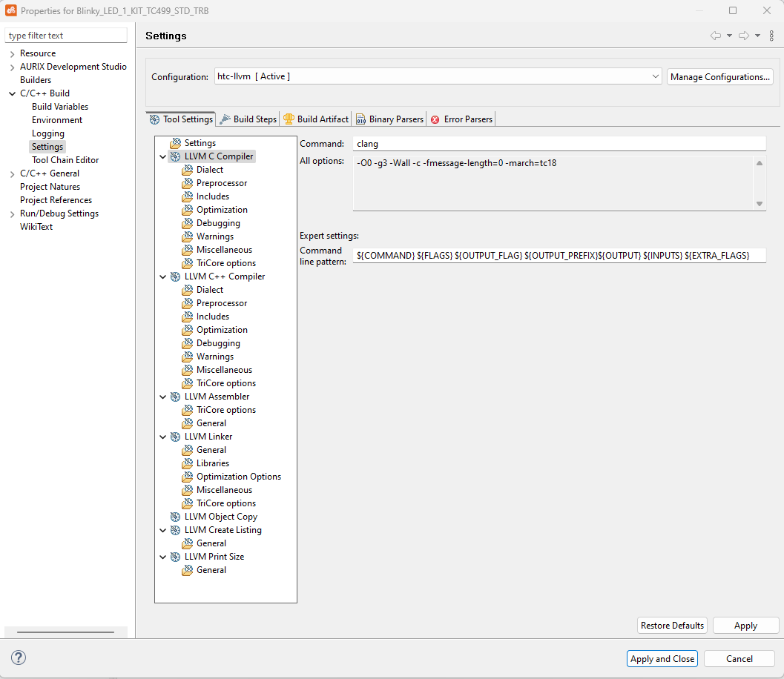Click the back navigation arrow icon

[715, 36]
